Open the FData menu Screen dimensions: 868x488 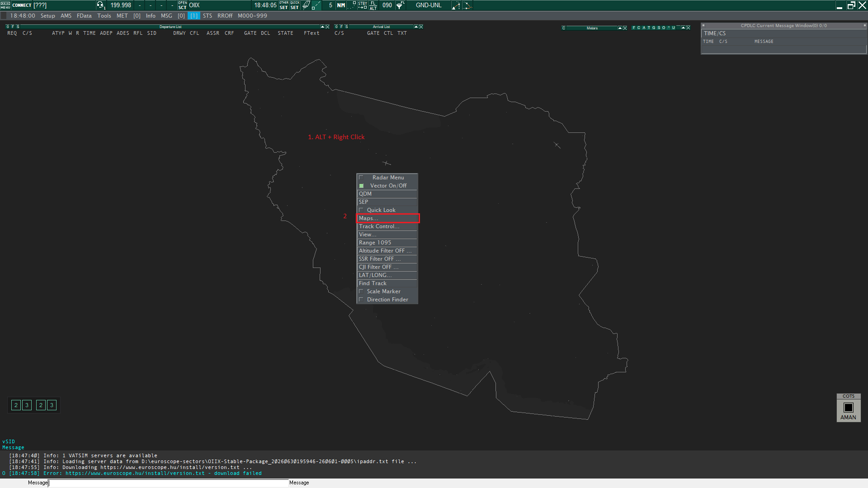pos(84,16)
